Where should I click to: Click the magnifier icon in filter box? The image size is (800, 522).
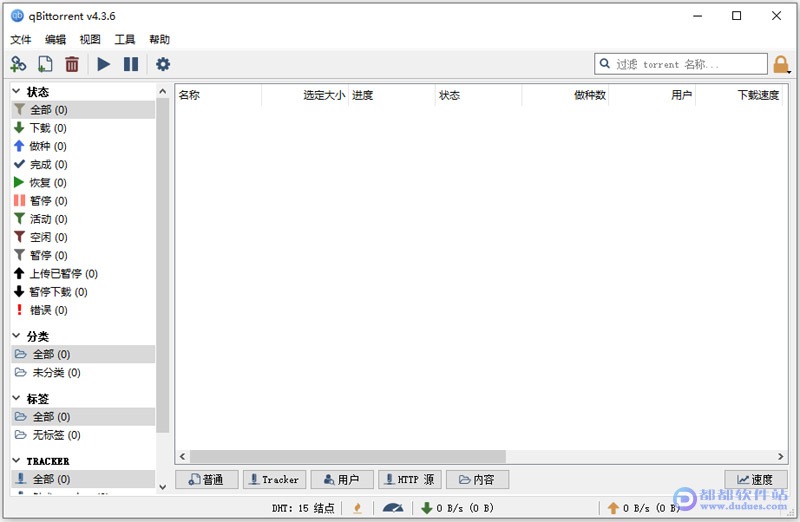605,64
